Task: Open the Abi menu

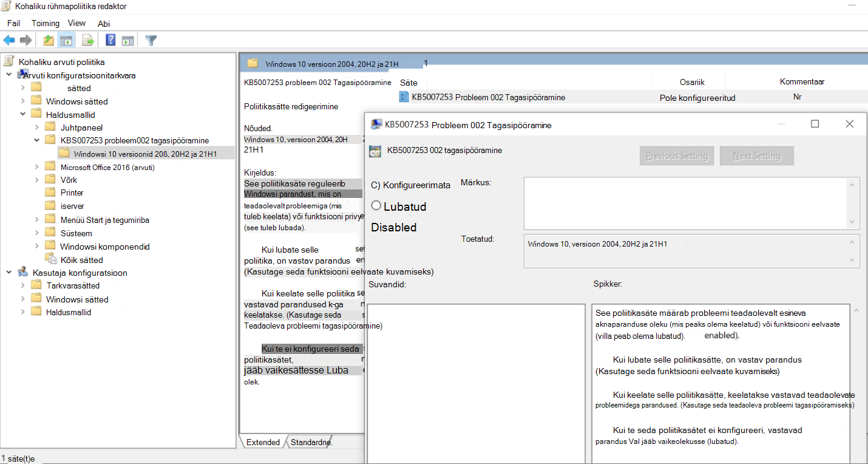Action: (104, 24)
